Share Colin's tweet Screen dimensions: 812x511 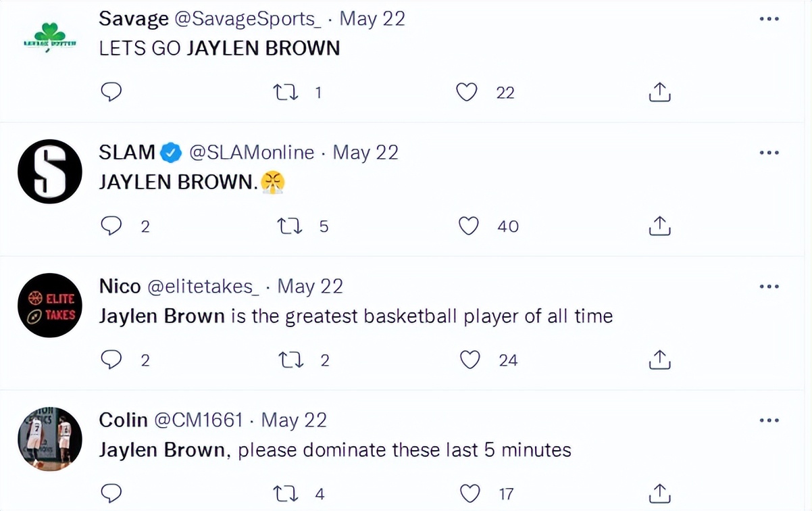tap(659, 494)
